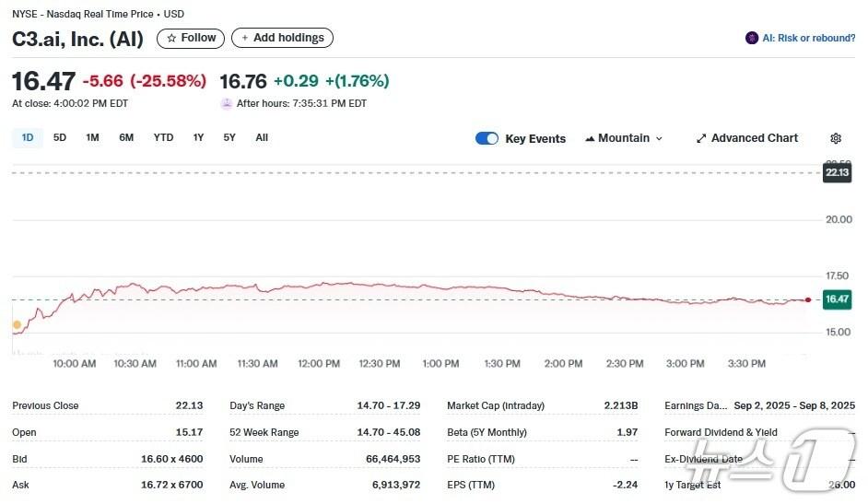Toggle the Key Events switch

(487, 138)
